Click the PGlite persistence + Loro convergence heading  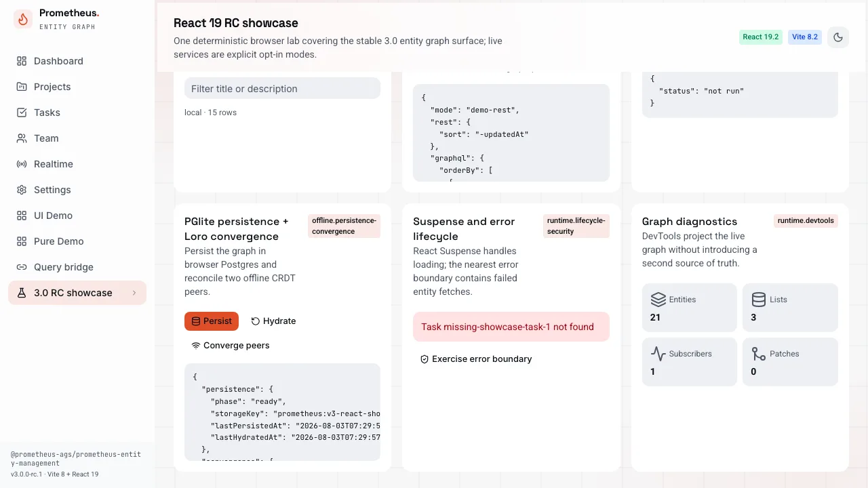tap(237, 229)
